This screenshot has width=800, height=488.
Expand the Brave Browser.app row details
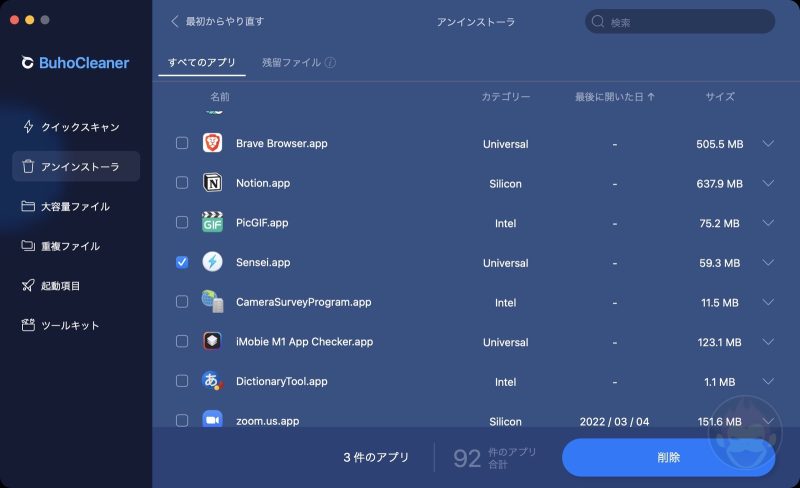click(768, 143)
